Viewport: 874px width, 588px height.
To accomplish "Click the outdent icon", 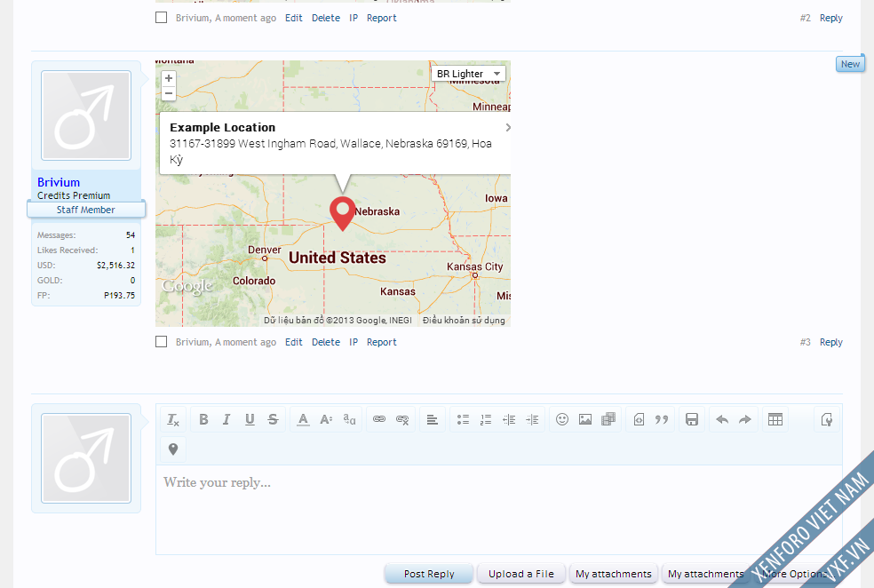I will pos(509,419).
